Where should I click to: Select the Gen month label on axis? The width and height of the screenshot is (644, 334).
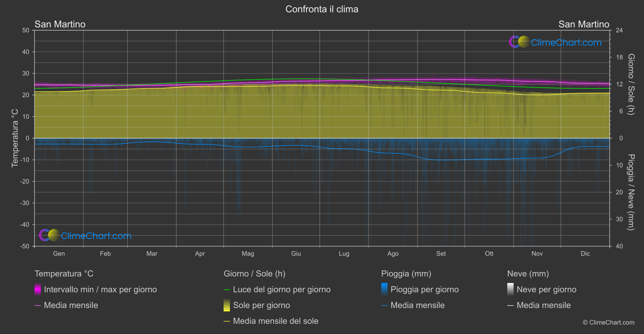point(59,253)
